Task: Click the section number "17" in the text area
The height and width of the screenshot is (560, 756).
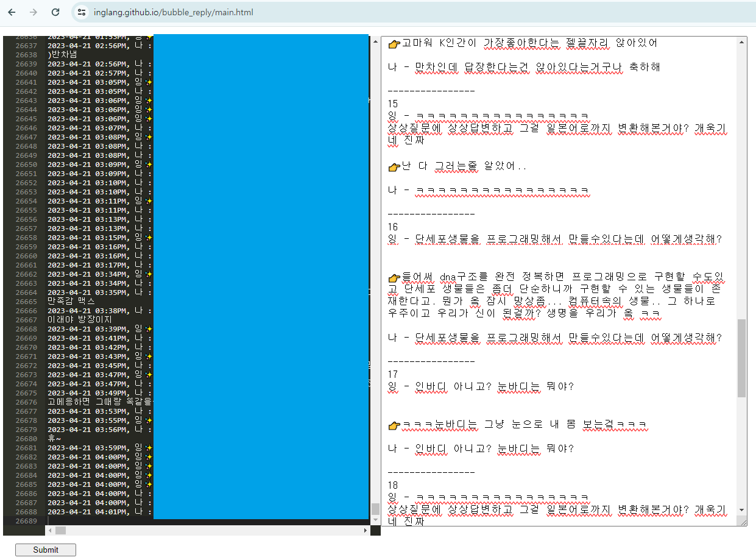Action: click(393, 374)
